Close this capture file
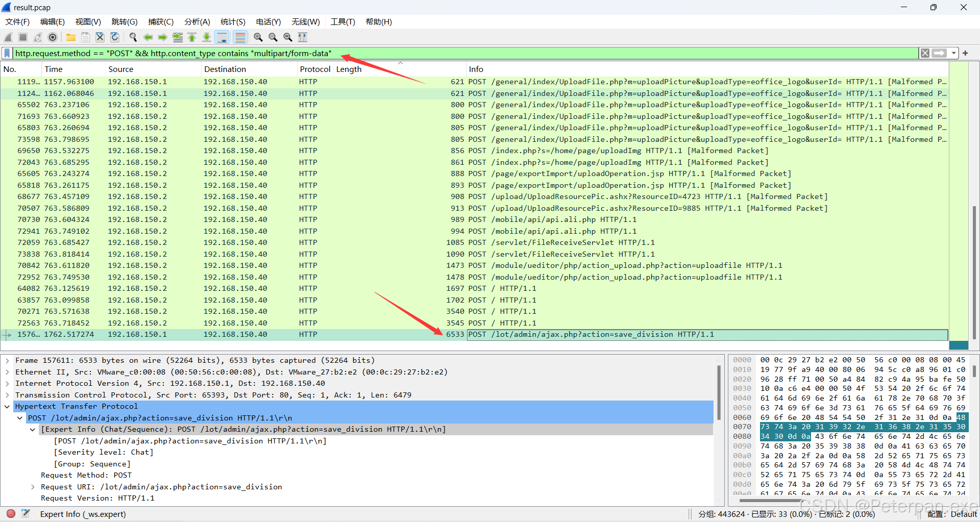Viewport: 980px width, 522px height. point(100,37)
